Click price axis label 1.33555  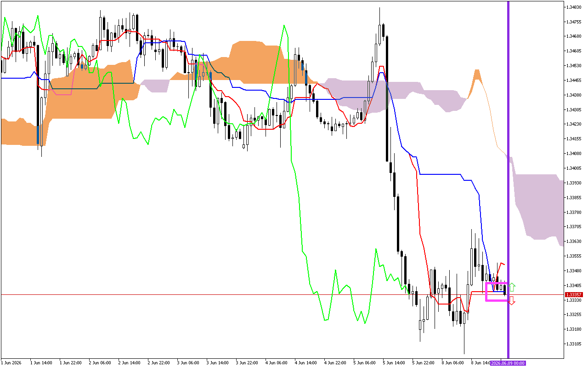[x=574, y=256]
